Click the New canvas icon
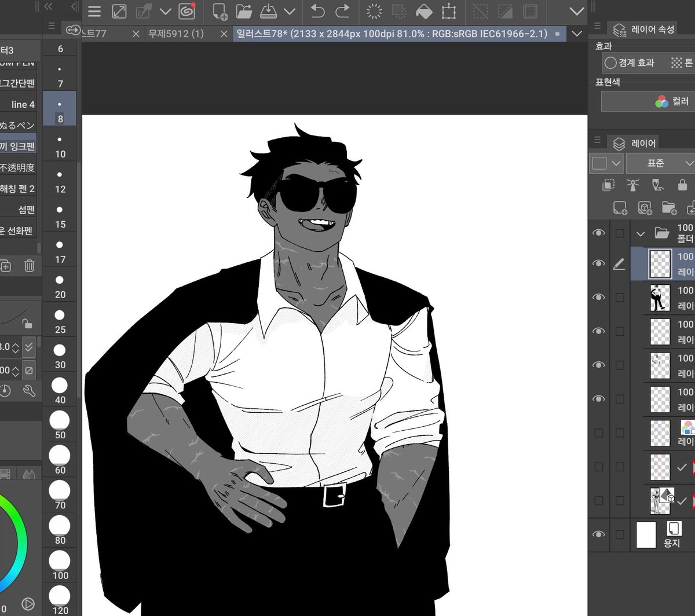The image size is (695, 616). point(220,11)
